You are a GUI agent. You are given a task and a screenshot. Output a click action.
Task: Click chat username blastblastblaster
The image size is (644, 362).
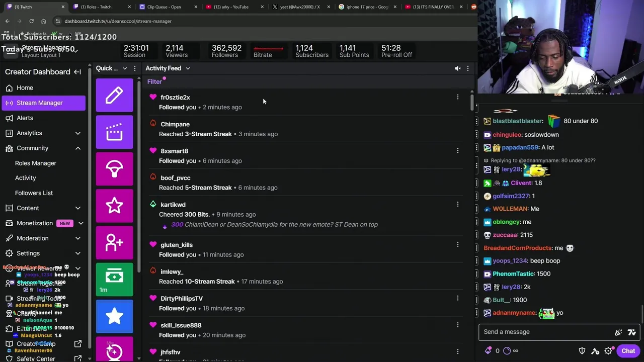click(518, 121)
